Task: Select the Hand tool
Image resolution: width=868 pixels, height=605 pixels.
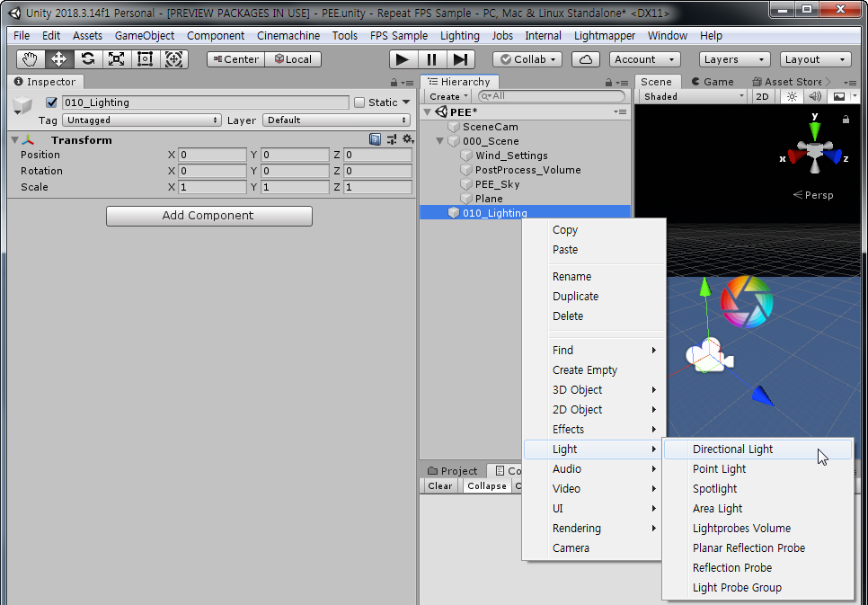Action: click(x=30, y=59)
